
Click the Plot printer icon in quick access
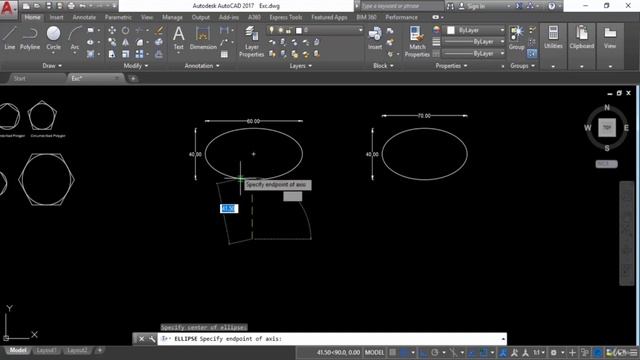tap(71, 6)
